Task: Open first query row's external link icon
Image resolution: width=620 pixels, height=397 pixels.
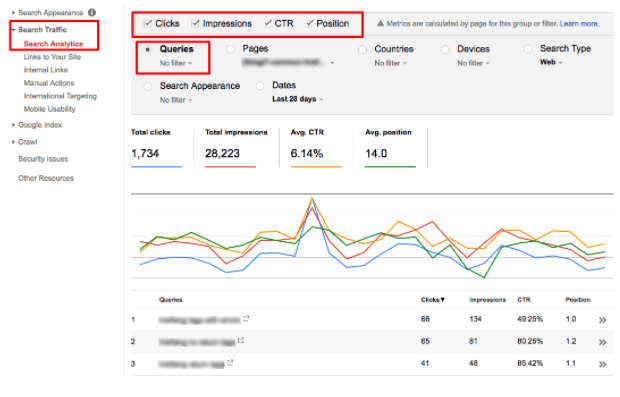Action: 246,318
